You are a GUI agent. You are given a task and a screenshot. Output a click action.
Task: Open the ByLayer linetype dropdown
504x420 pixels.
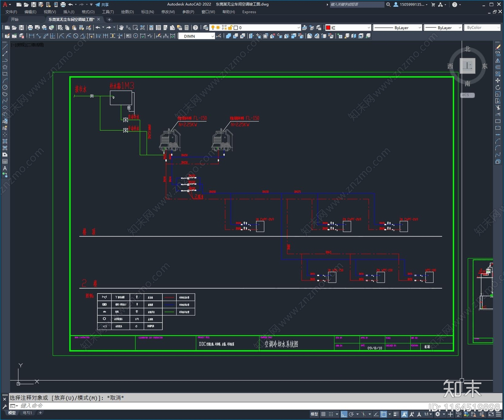tap(398, 28)
